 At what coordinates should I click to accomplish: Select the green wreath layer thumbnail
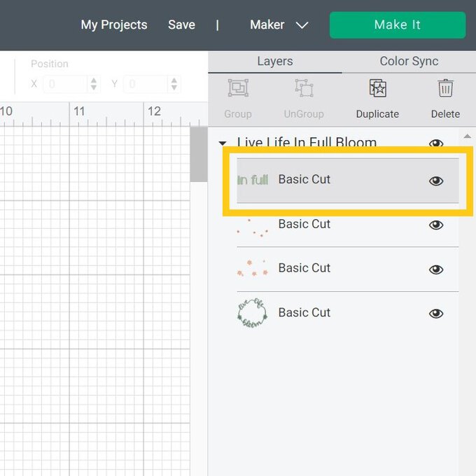(252, 313)
